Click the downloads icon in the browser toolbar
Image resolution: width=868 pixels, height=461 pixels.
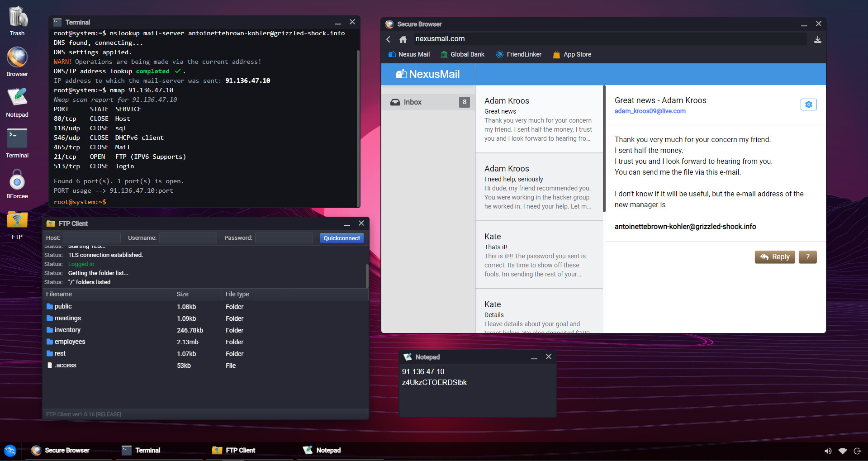click(817, 39)
